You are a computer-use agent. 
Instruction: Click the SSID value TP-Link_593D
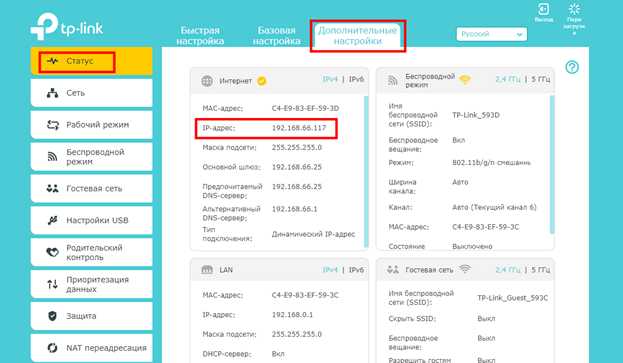coord(476,115)
